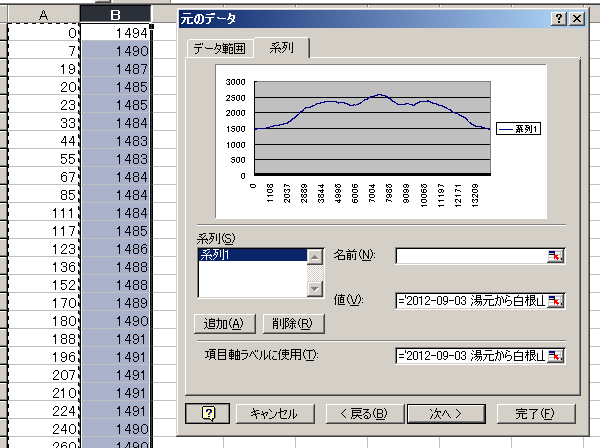
Task: Click collapse-dialog icon in the 名前 field
Action: click(556, 257)
